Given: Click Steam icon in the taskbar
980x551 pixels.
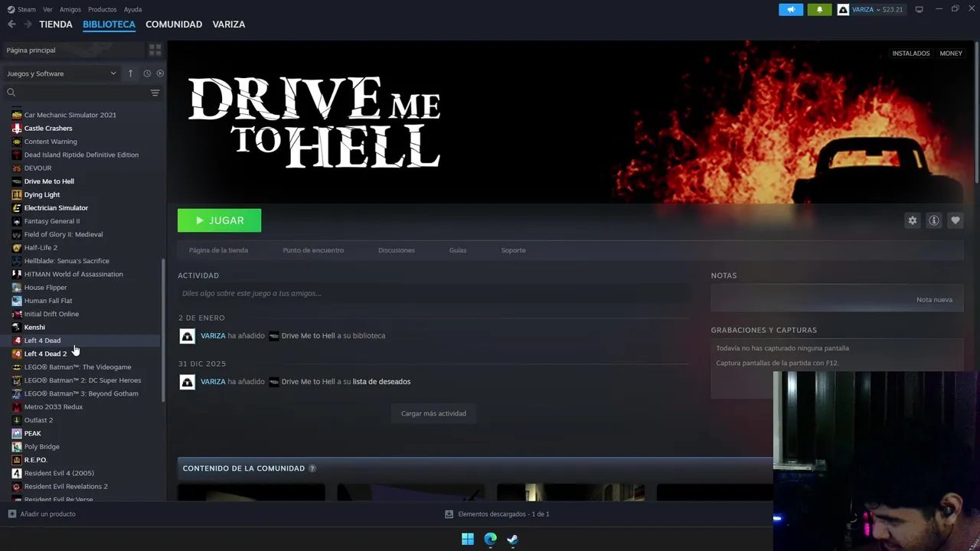Looking at the screenshot, I should click(x=512, y=539).
